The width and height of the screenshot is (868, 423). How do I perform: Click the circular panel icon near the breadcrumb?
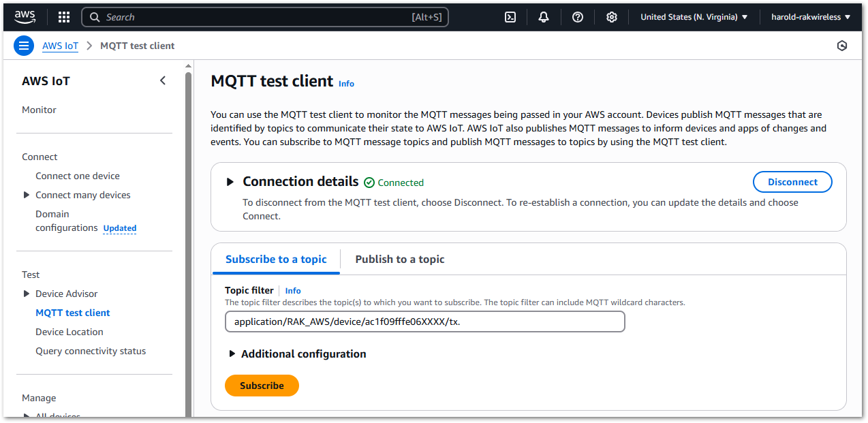click(842, 45)
